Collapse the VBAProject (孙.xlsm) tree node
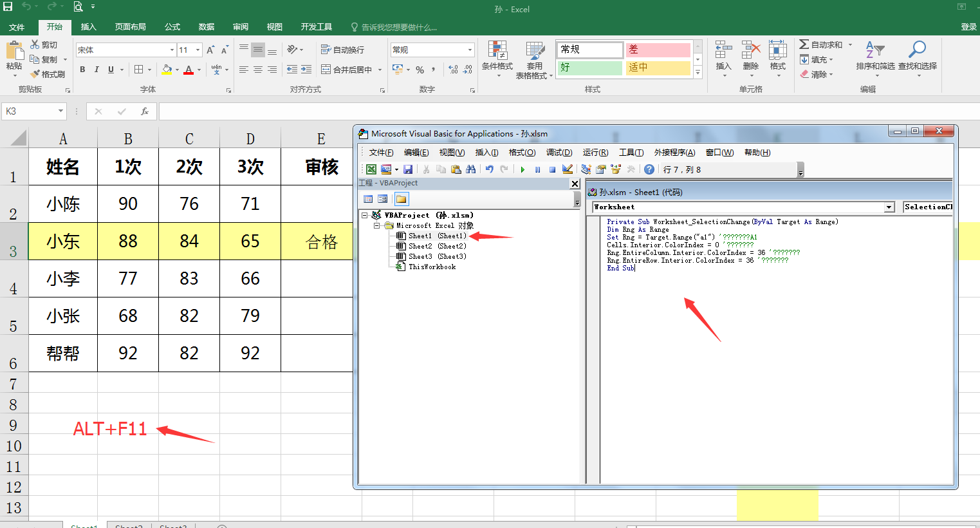 click(365, 215)
